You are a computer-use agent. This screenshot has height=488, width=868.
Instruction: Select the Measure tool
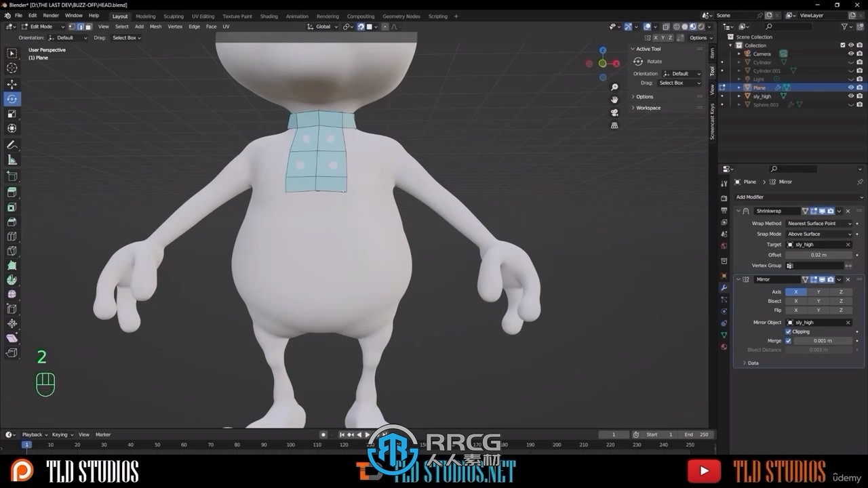click(x=12, y=160)
